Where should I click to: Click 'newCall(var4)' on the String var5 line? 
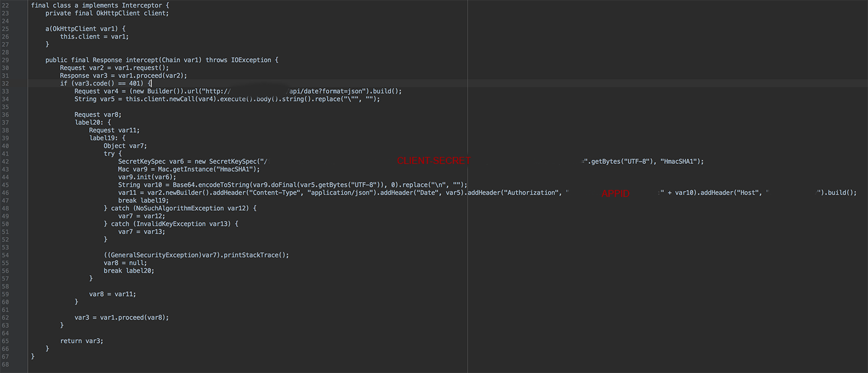pyautogui.click(x=180, y=99)
